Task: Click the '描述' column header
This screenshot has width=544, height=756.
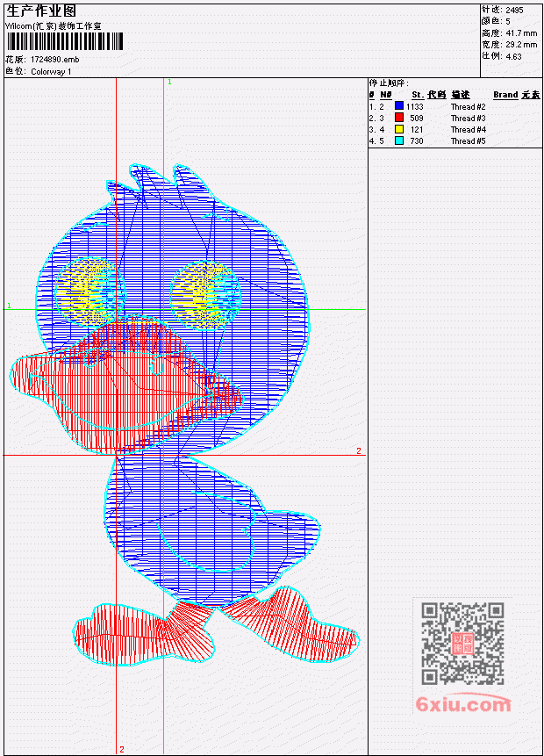Action: pos(461,95)
